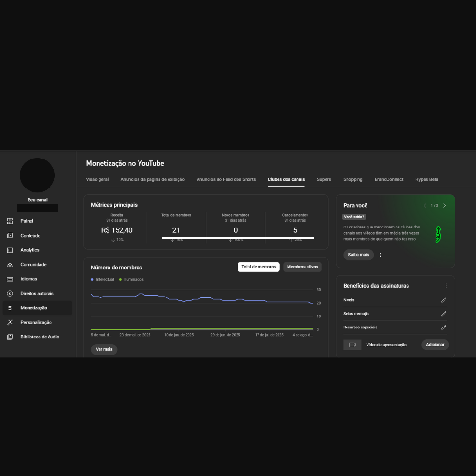The image size is (476, 476).
Task: Open the Painel dashboard icon
Action: click(10, 221)
